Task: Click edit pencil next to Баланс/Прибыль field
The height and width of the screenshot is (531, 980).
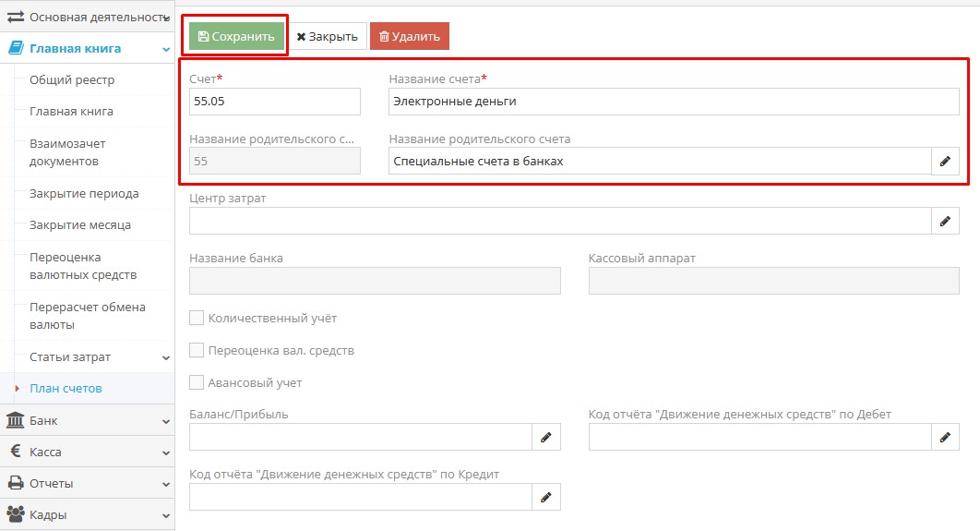Action: click(x=546, y=437)
